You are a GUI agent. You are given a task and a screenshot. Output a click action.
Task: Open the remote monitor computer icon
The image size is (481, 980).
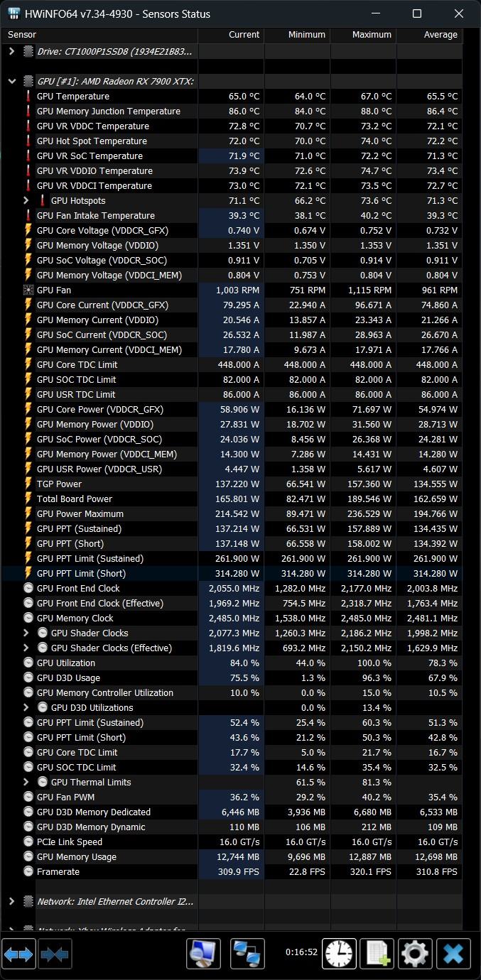[203, 954]
